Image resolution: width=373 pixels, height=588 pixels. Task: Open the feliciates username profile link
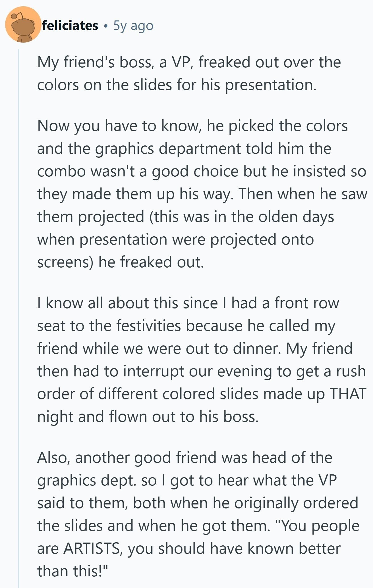click(x=70, y=26)
